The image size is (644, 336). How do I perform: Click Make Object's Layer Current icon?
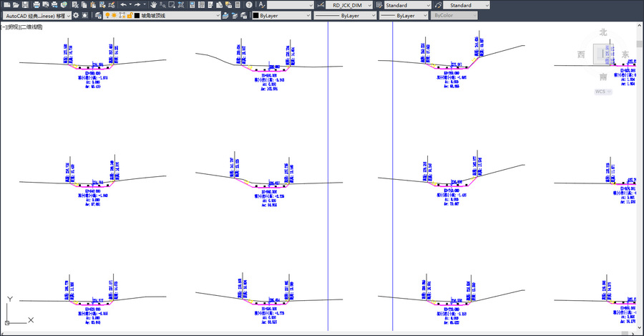pos(225,15)
